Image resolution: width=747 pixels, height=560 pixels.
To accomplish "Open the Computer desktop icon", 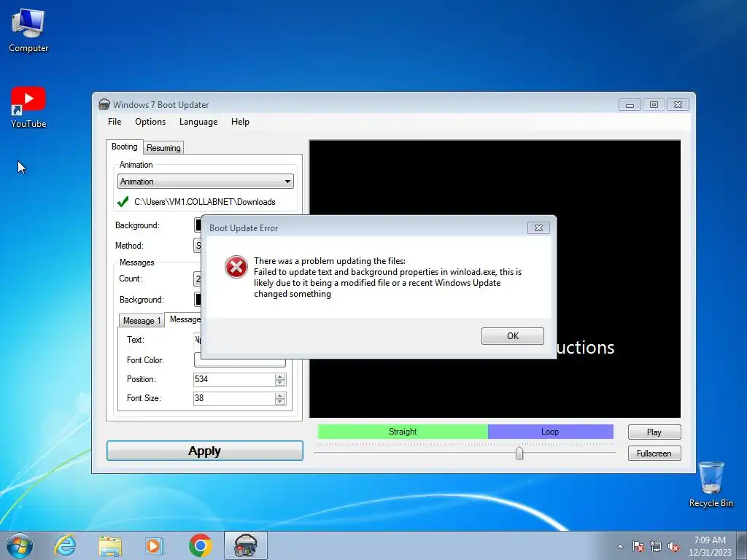I will click(28, 30).
